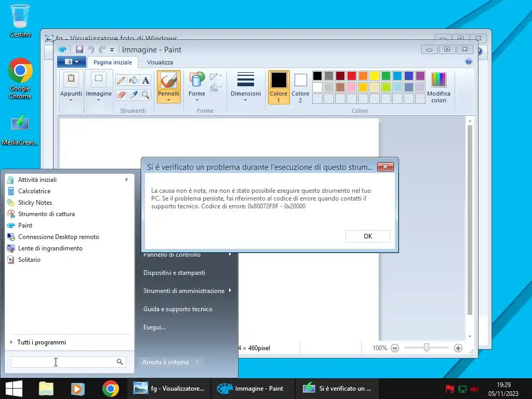
Task: Expand the Pennelli brushes dropdown arrow
Action: pos(169,100)
